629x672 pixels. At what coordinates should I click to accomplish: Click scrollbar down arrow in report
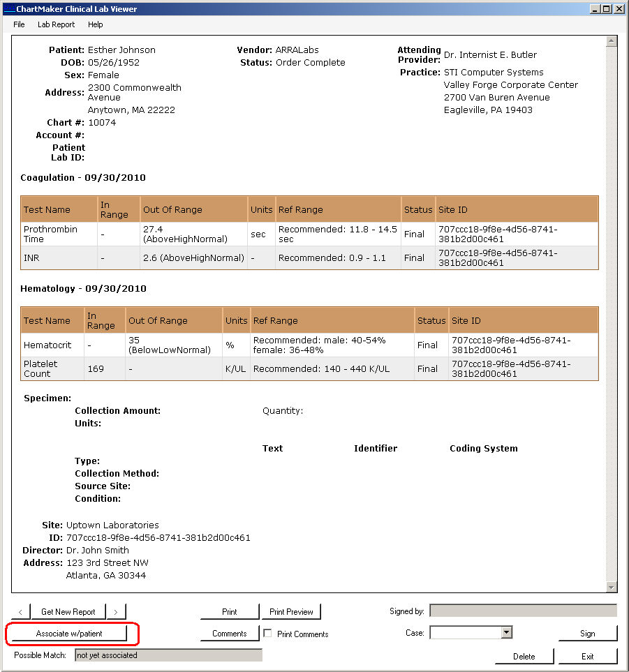point(612,587)
